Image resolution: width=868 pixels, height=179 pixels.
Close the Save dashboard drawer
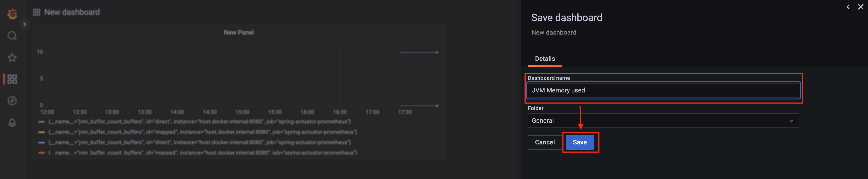point(861,7)
